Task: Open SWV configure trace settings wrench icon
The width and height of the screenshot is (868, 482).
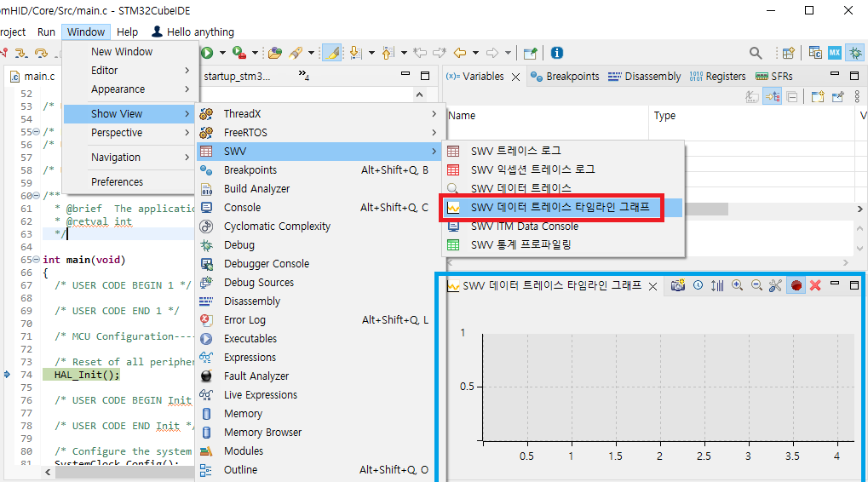Action: [x=775, y=285]
